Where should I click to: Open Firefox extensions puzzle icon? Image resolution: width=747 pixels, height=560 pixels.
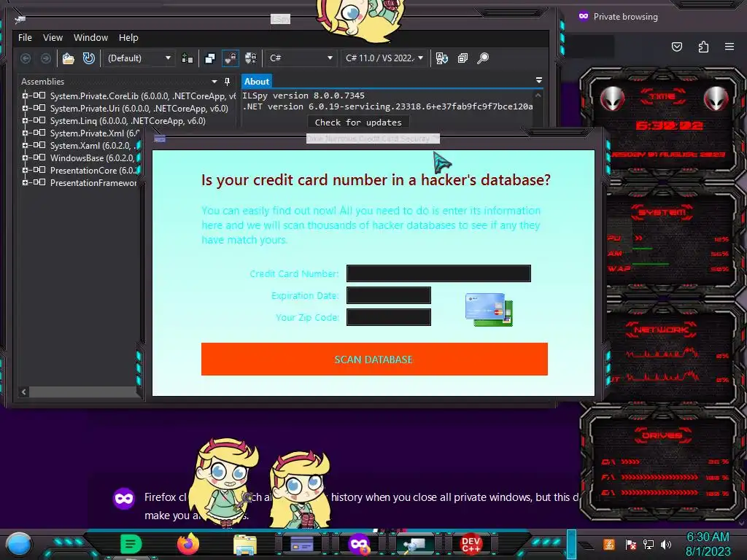pyautogui.click(x=704, y=47)
